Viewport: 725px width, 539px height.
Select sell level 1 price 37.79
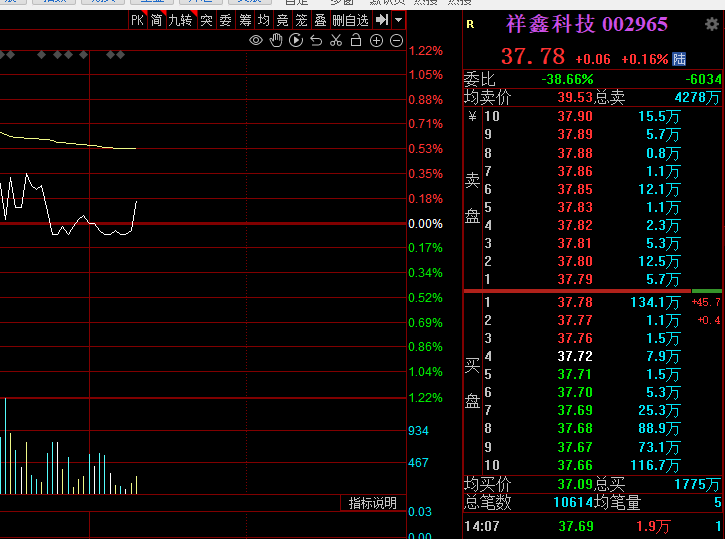[x=575, y=279]
